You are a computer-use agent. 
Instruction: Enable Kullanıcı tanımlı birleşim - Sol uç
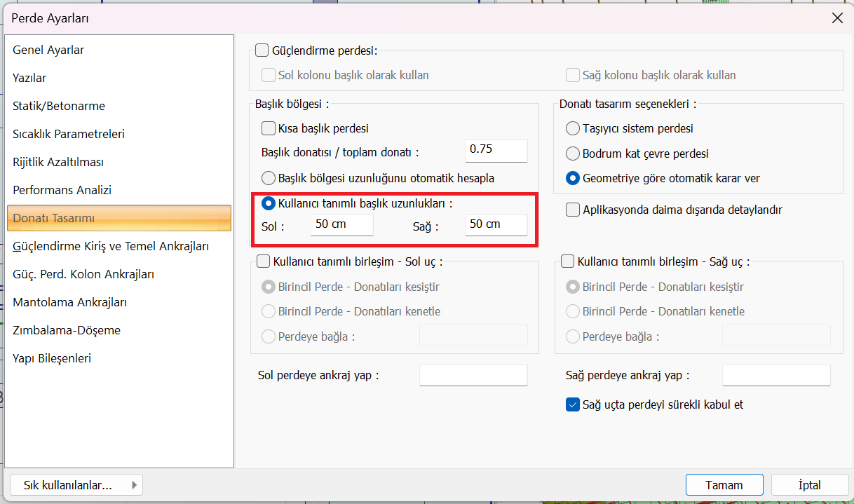pos(262,262)
